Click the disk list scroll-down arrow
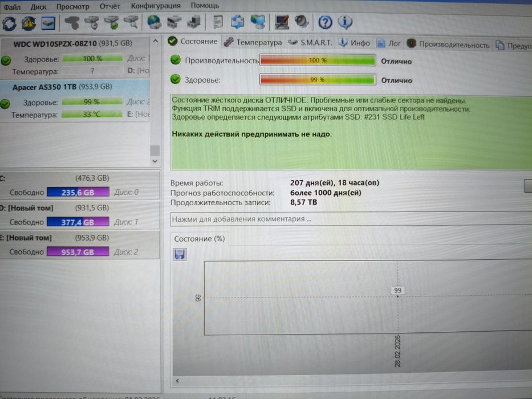This screenshot has width=532, height=399. tap(155, 161)
